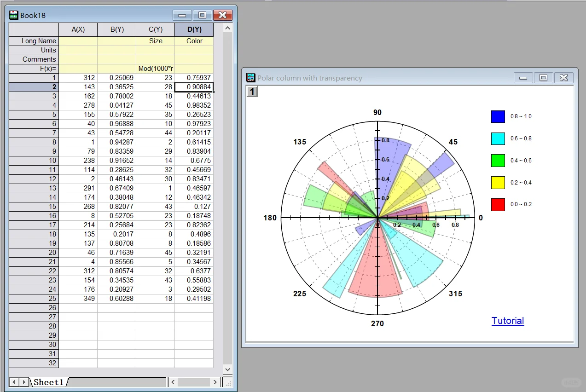Select graph layer 1 icon
586x392 pixels.
point(252,92)
